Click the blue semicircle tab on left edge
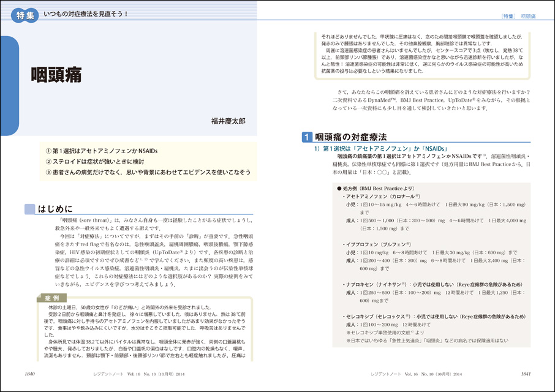The image size is (555, 392). pyautogui.click(x=8, y=85)
